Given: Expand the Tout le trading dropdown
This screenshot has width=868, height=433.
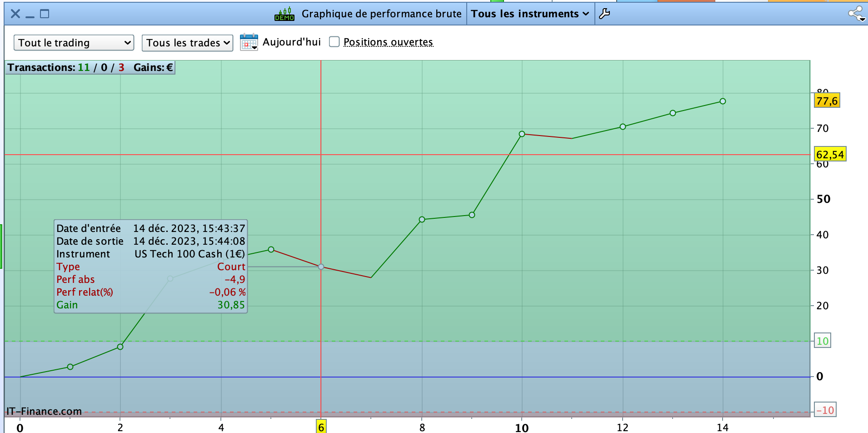Looking at the screenshot, I should coord(74,43).
